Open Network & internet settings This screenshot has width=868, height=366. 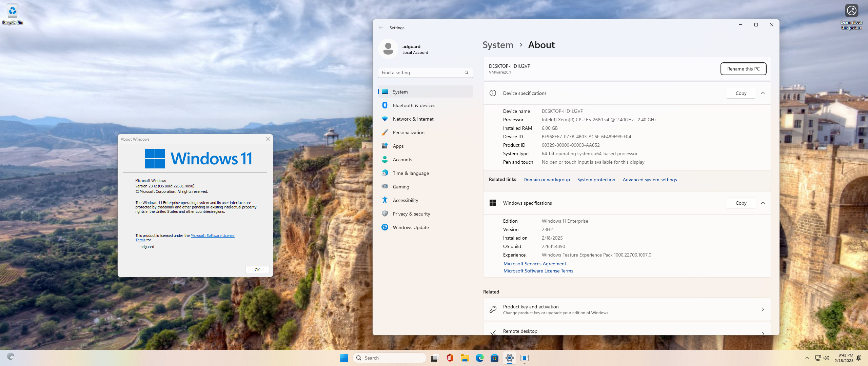coord(426,119)
